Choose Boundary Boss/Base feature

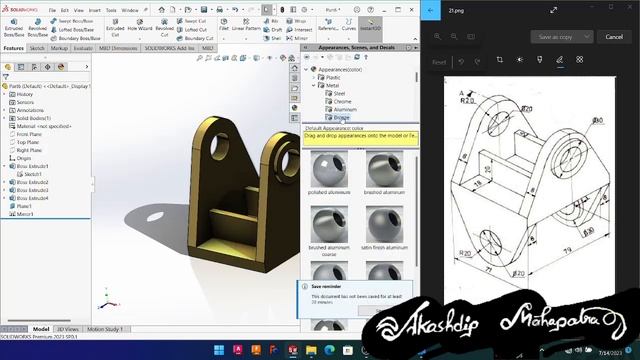76,38
